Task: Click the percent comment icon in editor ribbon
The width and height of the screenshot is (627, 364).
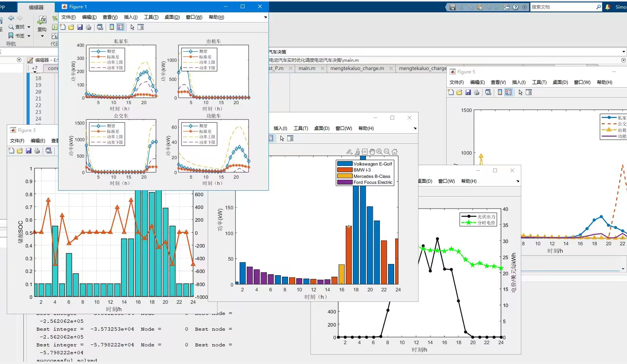Action: coord(55,18)
